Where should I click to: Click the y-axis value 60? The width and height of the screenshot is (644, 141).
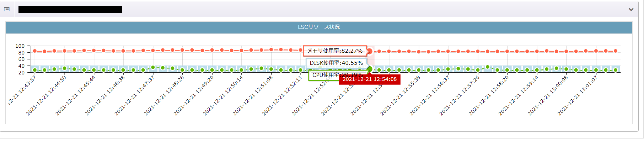click(x=21, y=59)
